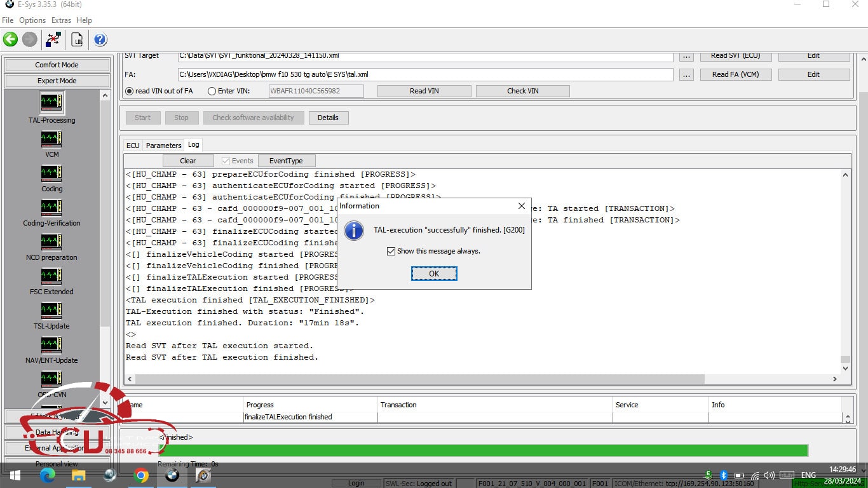Click the green back arrow icon
Image resolution: width=868 pixels, height=488 pixels.
tap(10, 39)
